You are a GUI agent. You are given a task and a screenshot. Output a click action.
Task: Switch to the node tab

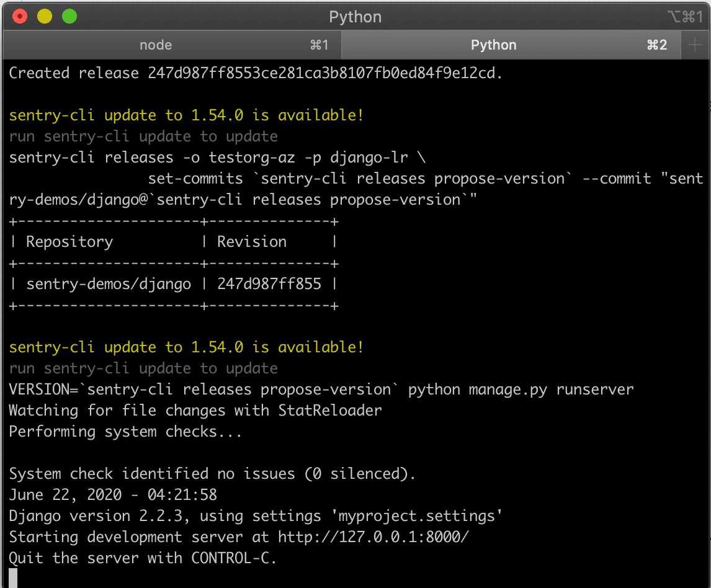click(156, 45)
